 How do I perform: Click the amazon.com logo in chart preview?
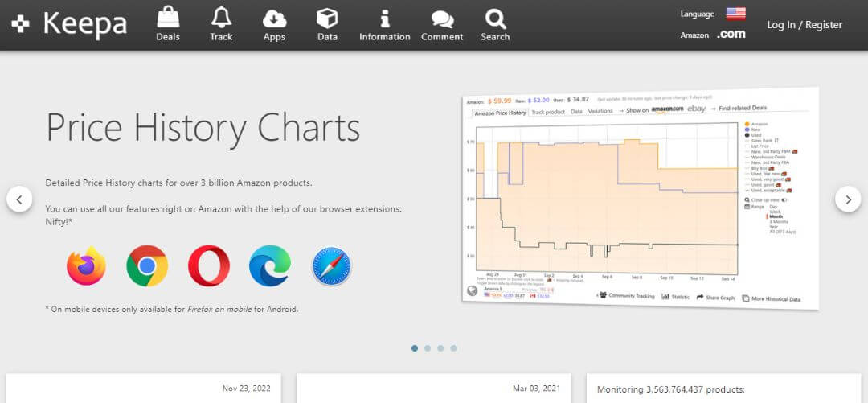667,109
